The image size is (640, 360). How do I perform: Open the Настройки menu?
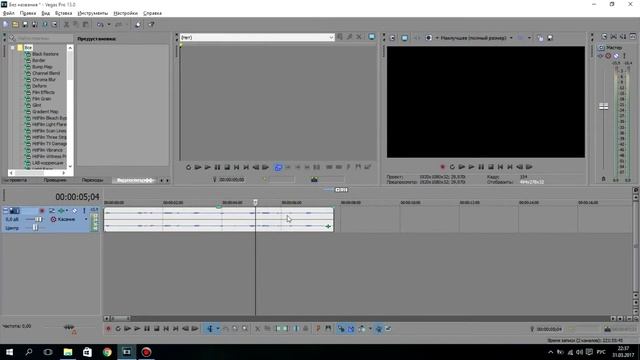126,13
